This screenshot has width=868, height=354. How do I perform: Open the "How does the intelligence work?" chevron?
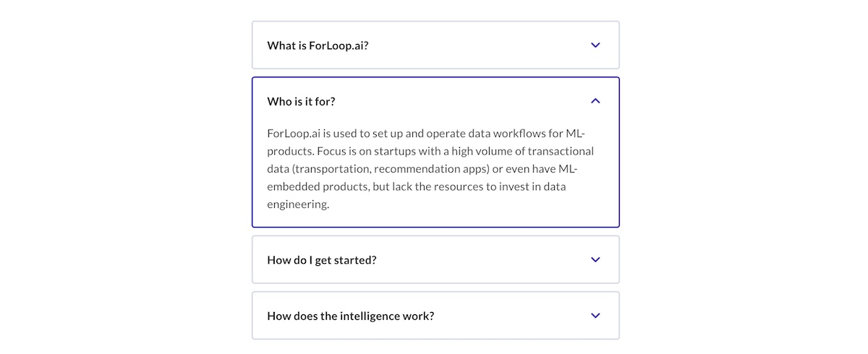[x=595, y=316]
